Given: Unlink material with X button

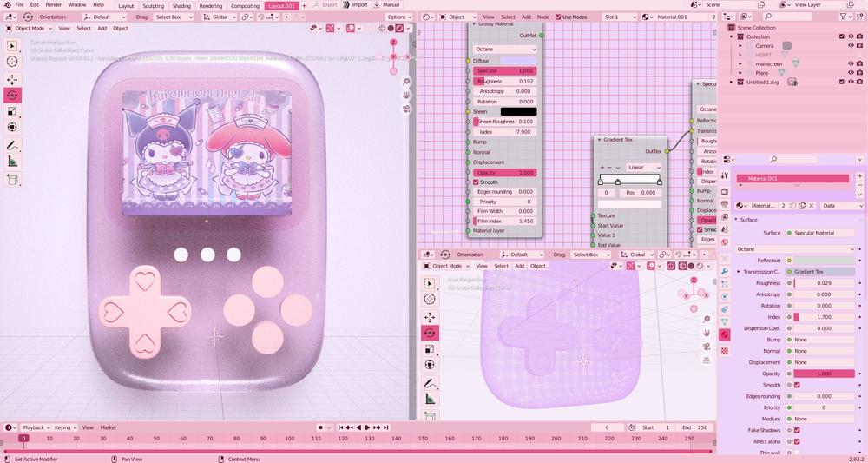Looking at the screenshot, I should 812,206.
